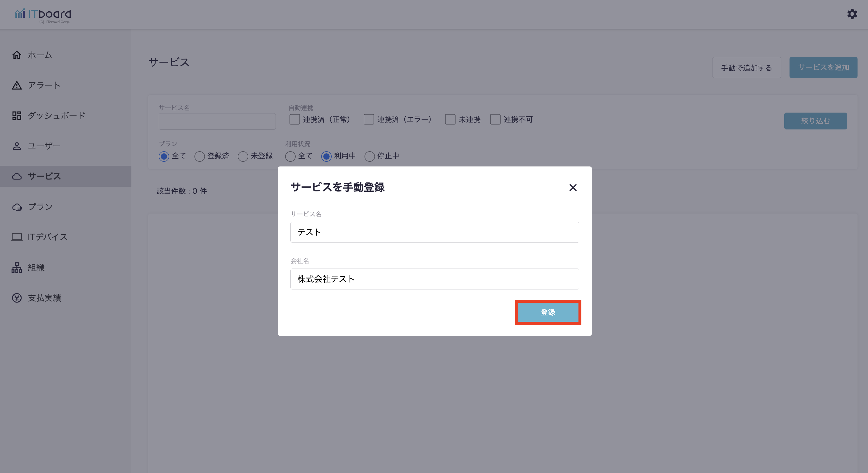868x473 pixels.
Task: Select the 停止中 usage status radio
Action: 370,156
